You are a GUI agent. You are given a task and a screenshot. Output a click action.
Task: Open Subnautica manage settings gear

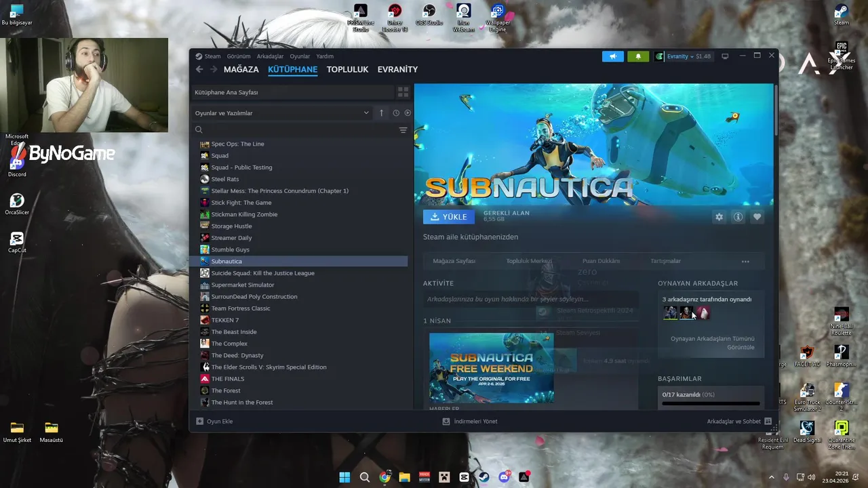[719, 217]
